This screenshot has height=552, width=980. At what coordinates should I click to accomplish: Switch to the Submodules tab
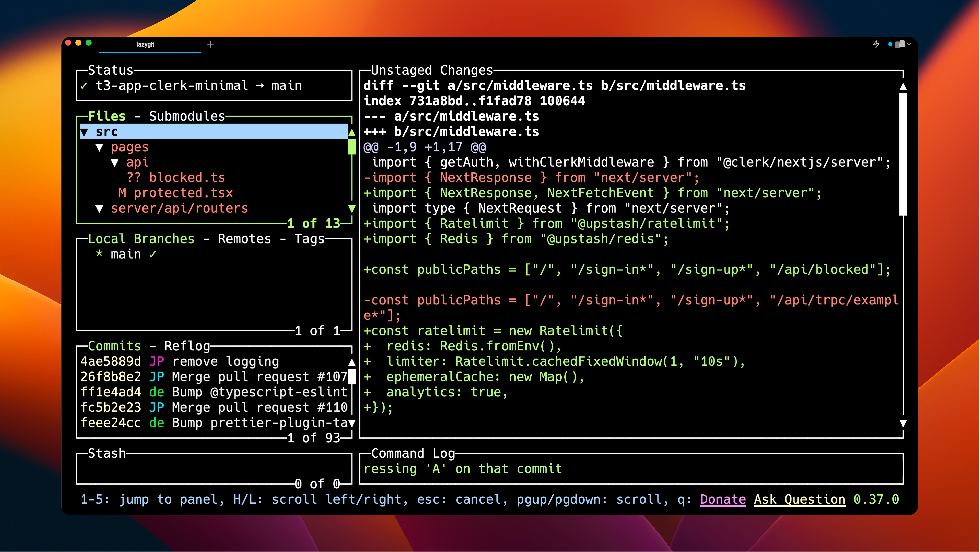(x=187, y=116)
